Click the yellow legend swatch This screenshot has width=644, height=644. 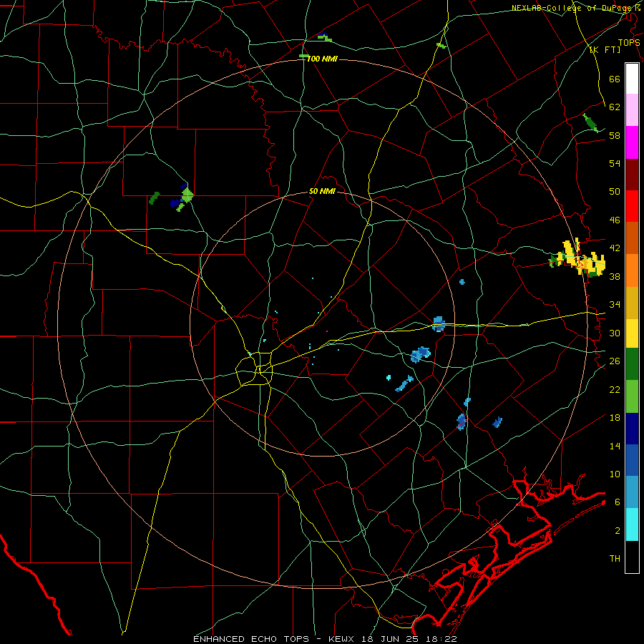[x=632, y=333]
